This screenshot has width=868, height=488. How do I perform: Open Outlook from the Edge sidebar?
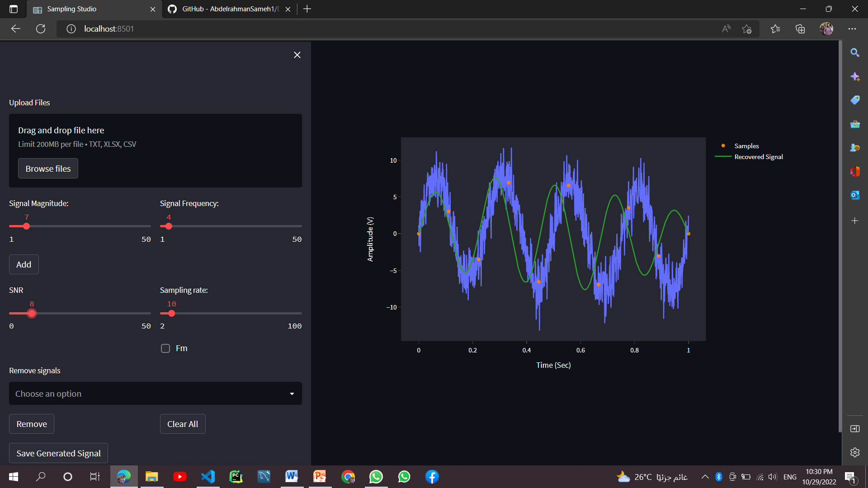854,195
